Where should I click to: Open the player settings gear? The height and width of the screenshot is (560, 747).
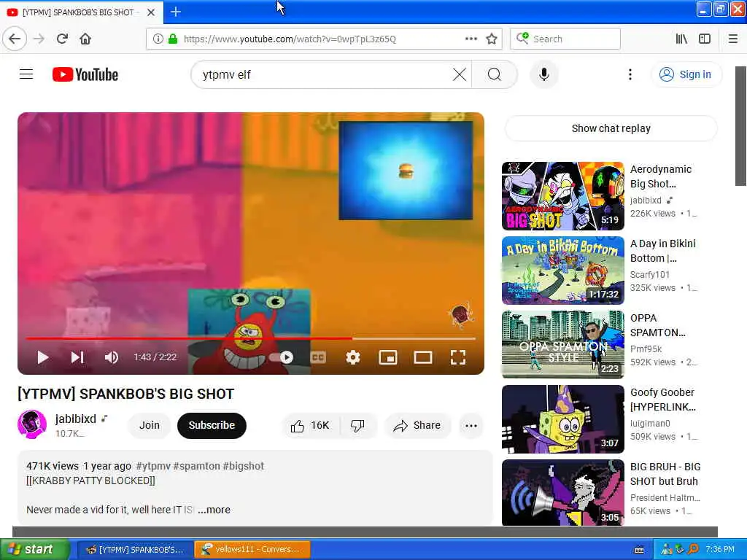tap(352, 357)
